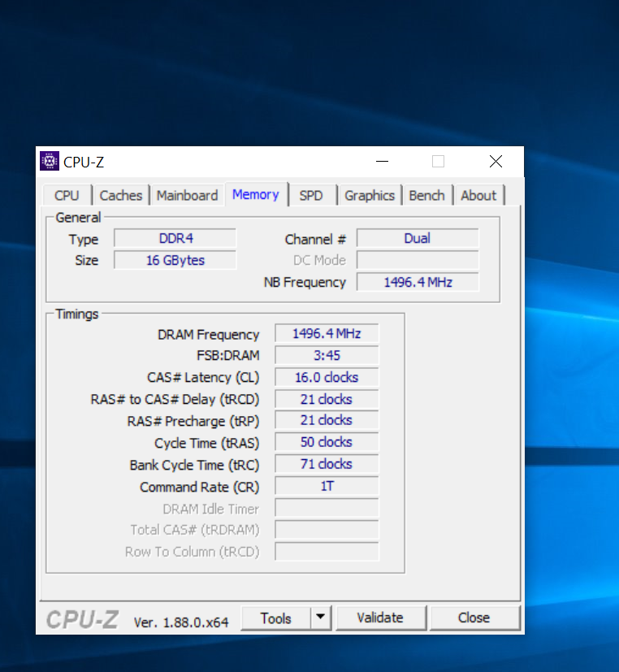Click the tRAS 50 clocks value
This screenshot has height=672, width=619.
click(x=327, y=442)
